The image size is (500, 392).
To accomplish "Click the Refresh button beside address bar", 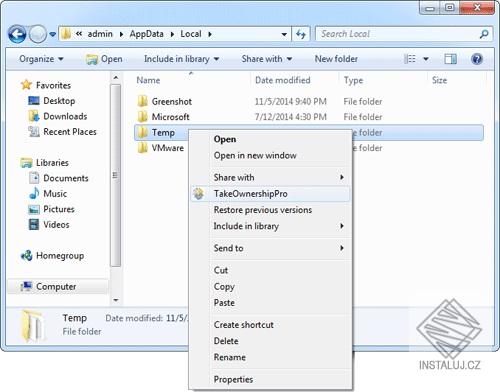I will (301, 34).
